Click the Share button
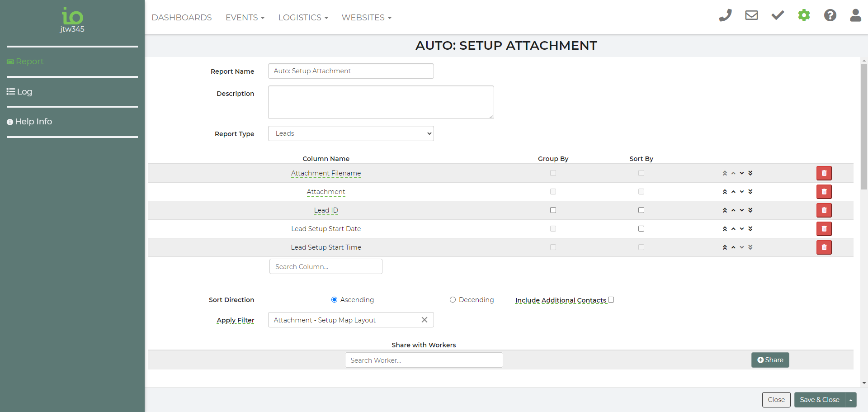Image resolution: width=868 pixels, height=412 pixels. click(770, 360)
